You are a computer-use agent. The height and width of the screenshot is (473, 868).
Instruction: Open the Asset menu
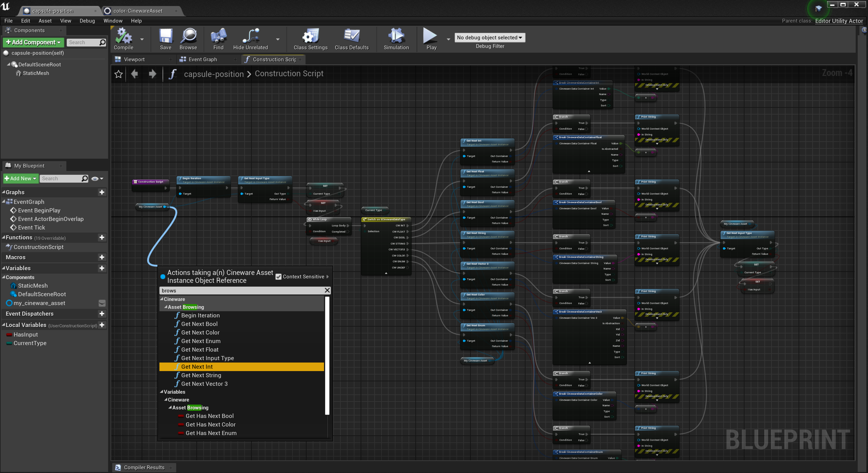click(45, 21)
